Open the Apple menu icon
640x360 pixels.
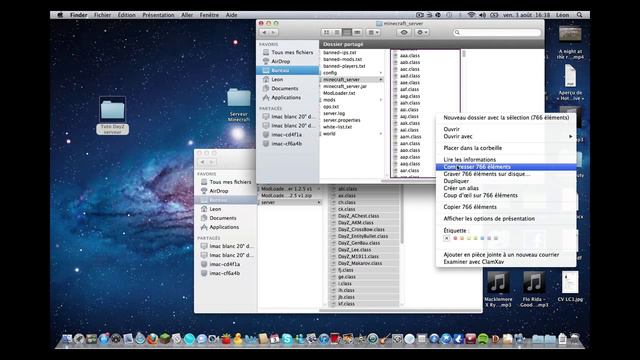(60, 15)
